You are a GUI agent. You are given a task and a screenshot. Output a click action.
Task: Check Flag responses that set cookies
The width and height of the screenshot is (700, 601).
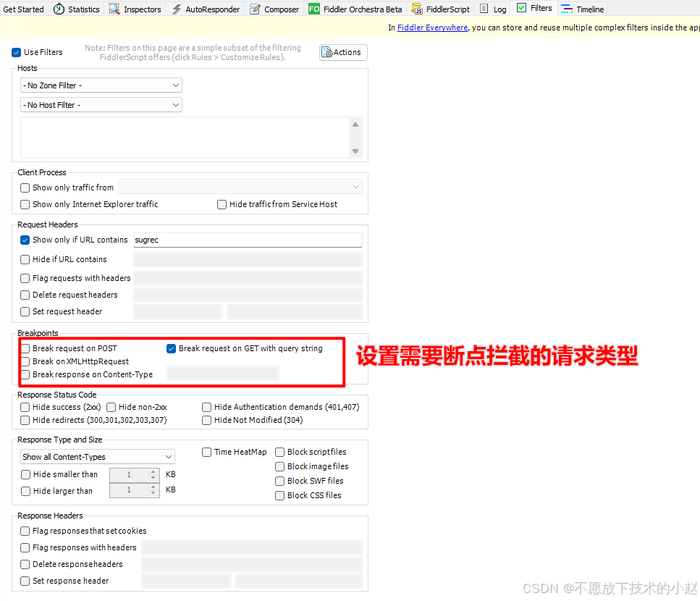coord(25,531)
